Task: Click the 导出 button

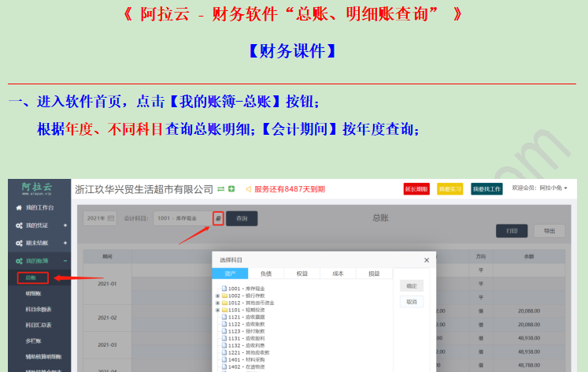Action: click(549, 231)
